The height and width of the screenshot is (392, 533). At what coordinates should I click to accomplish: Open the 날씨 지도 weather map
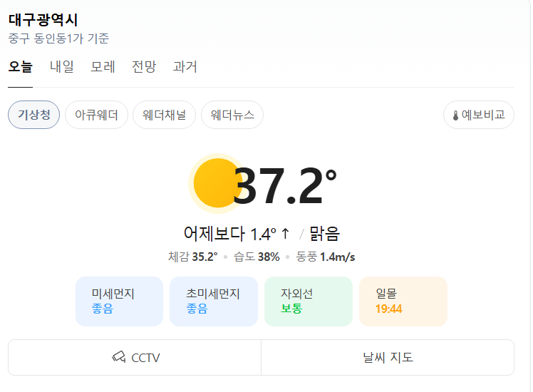pos(388,357)
